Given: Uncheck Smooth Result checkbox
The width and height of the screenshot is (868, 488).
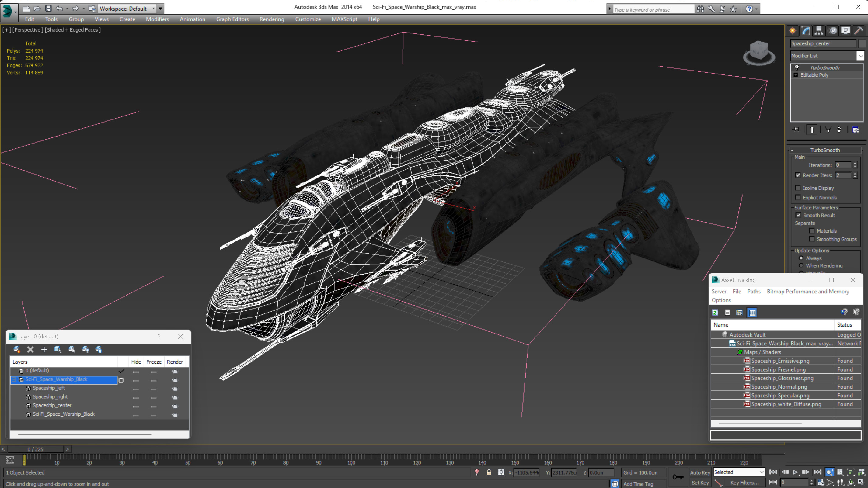Looking at the screenshot, I should [x=798, y=215].
